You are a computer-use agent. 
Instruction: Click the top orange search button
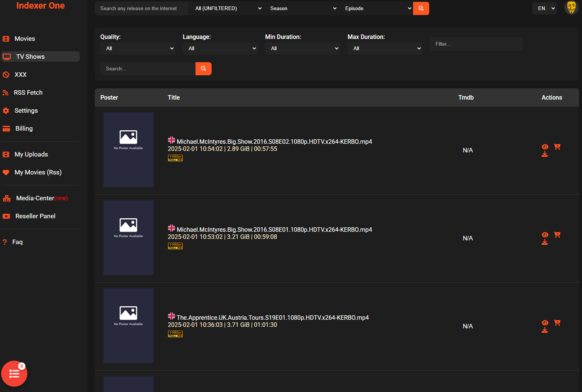(x=421, y=8)
